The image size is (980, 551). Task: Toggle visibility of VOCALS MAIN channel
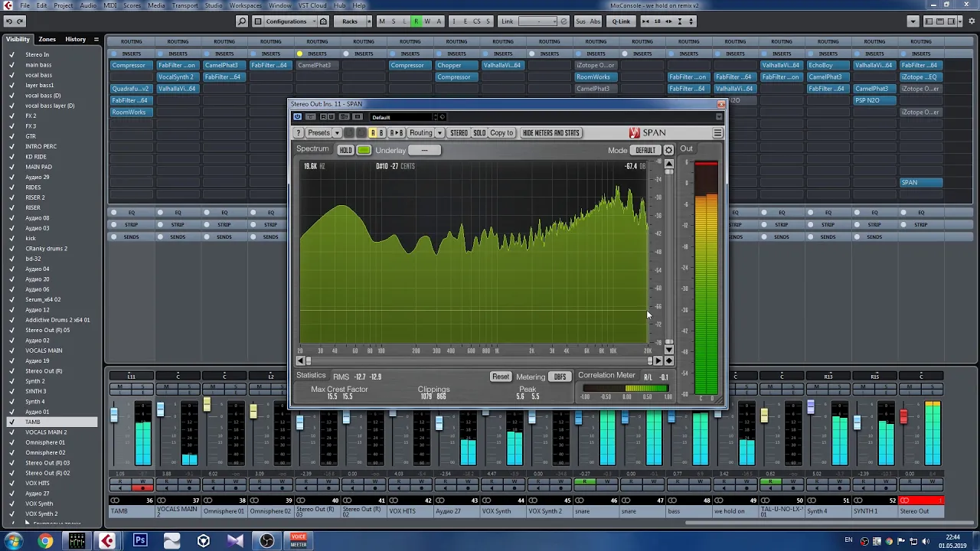click(x=11, y=350)
